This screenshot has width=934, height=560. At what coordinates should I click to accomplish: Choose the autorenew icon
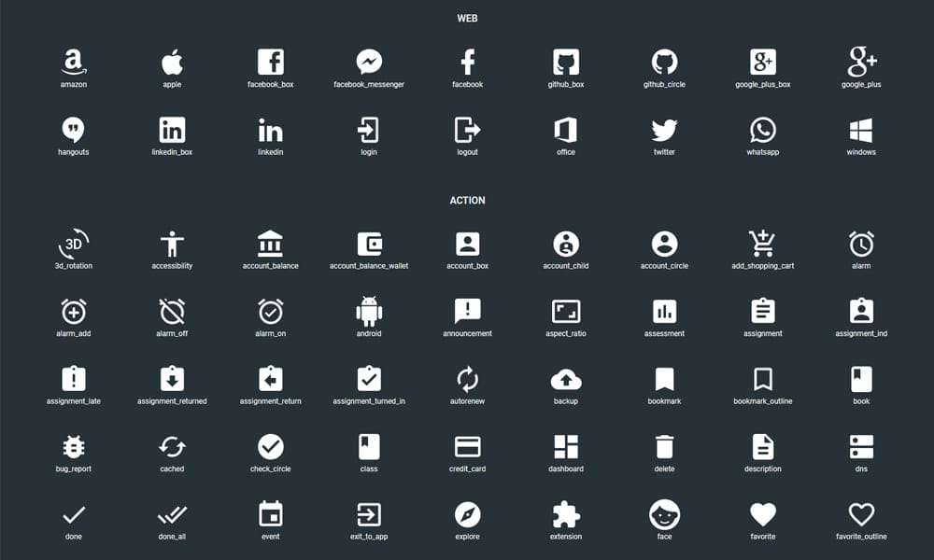point(468,379)
